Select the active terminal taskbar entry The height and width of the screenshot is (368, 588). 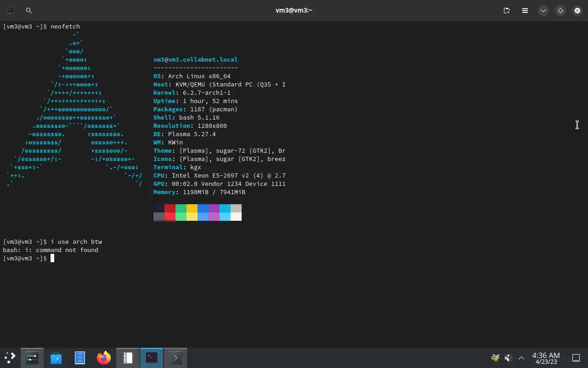[x=152, y=357]
